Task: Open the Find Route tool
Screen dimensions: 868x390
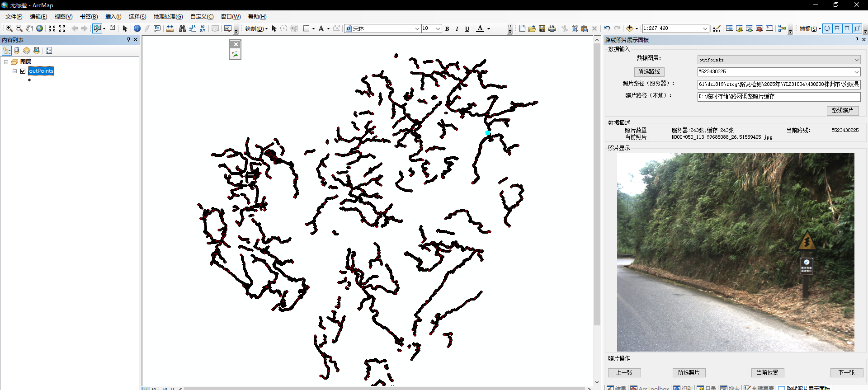Action: [x=193, y=28]
